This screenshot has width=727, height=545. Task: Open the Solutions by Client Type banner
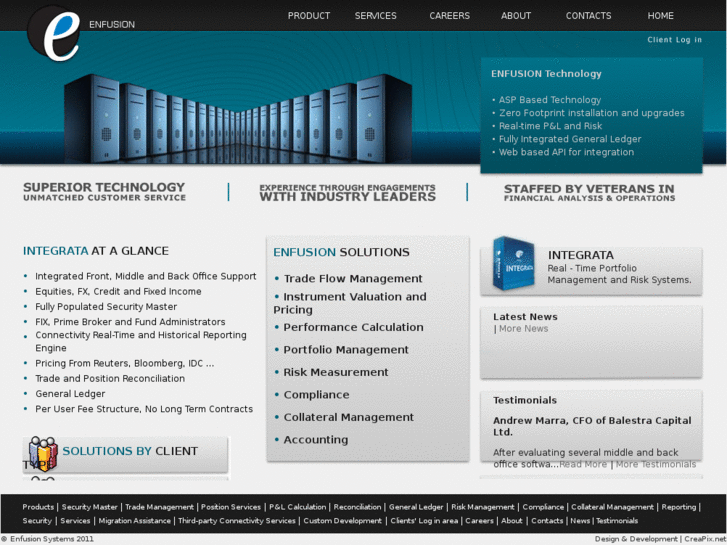point(125,455)
